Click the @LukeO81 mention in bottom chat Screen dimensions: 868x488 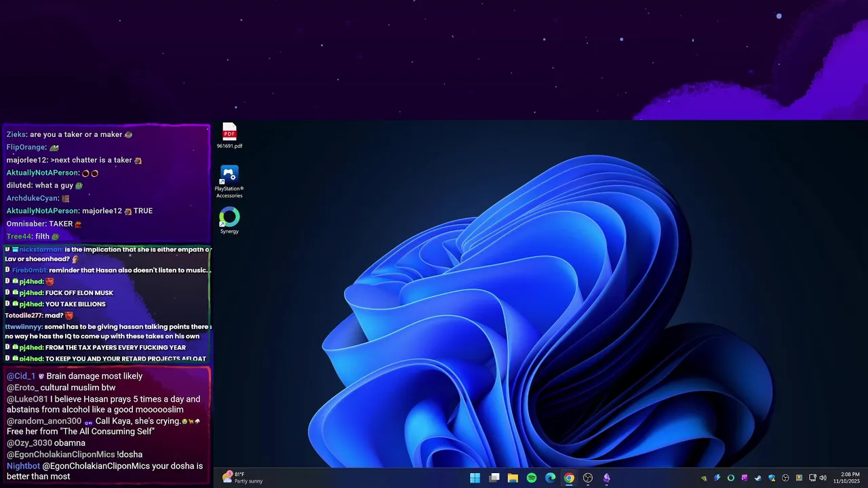pyautogui.click(x=28, y=399)
